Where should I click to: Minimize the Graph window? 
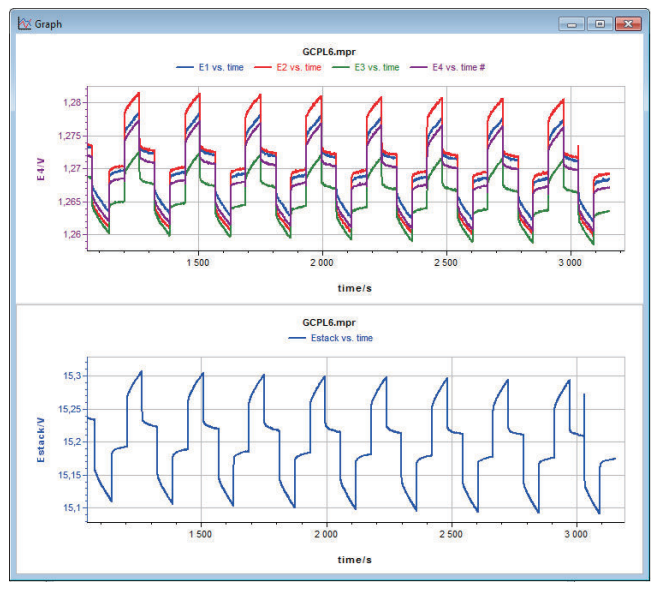573,23
